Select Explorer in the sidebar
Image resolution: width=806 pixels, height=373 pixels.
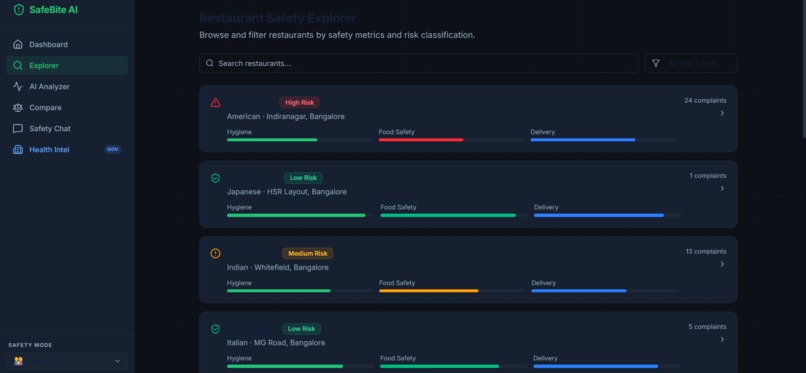coord(67,66)
